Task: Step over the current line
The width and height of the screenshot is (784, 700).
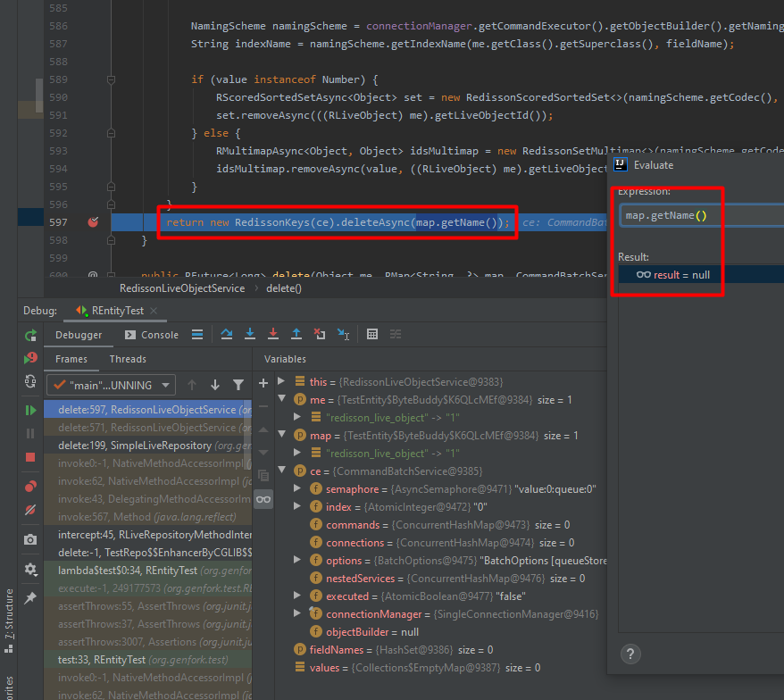Action: click(226, 334)
